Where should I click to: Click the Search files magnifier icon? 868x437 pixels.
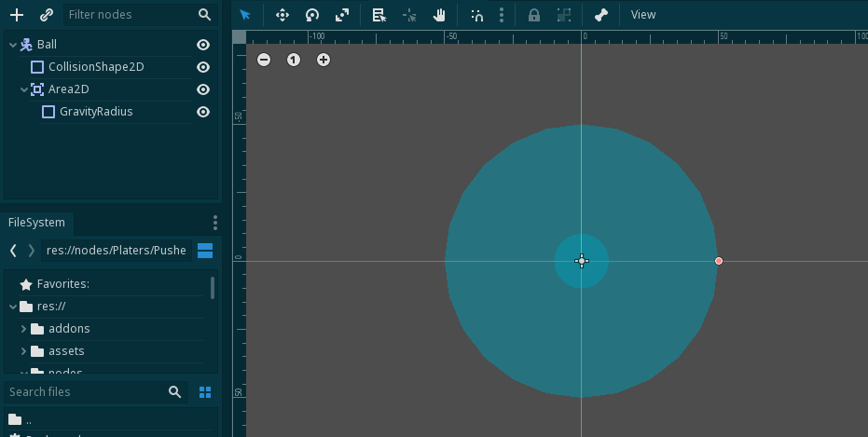coord(175,392)
